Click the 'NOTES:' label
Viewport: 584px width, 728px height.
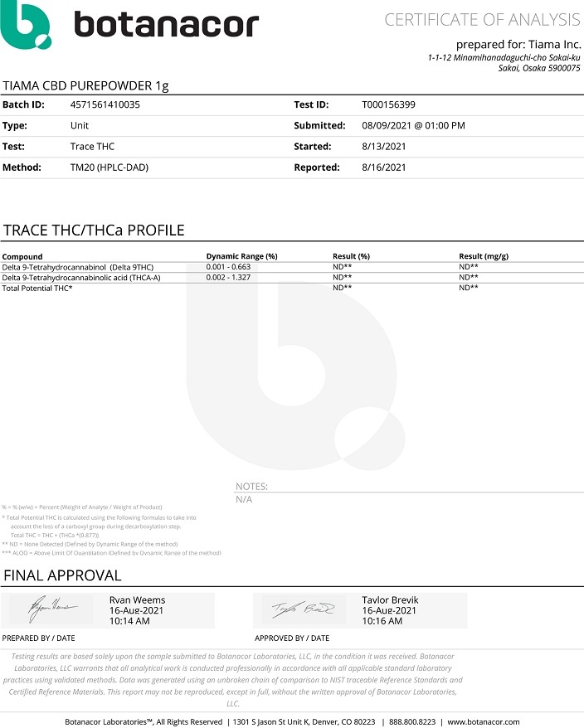252,487
